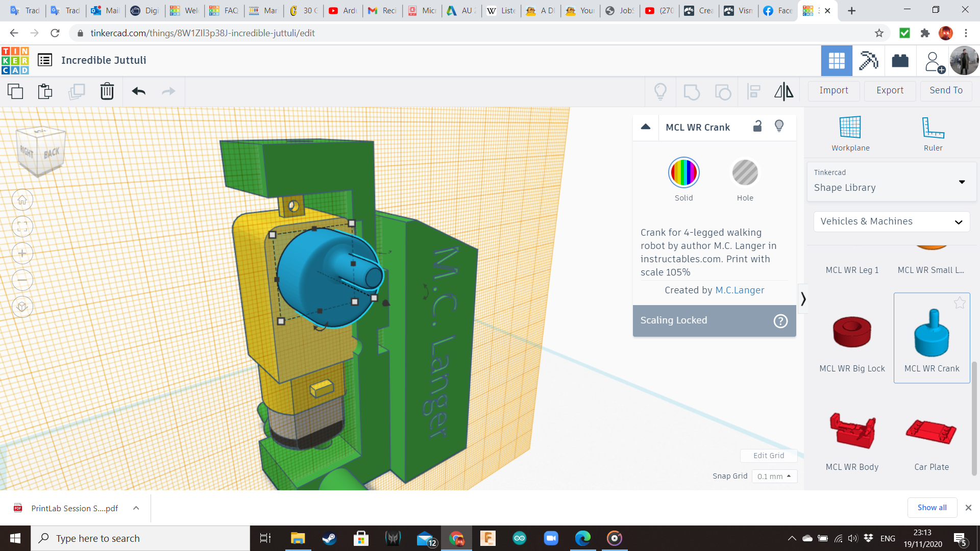Click the Align tool icon

(x=753, y=92)
